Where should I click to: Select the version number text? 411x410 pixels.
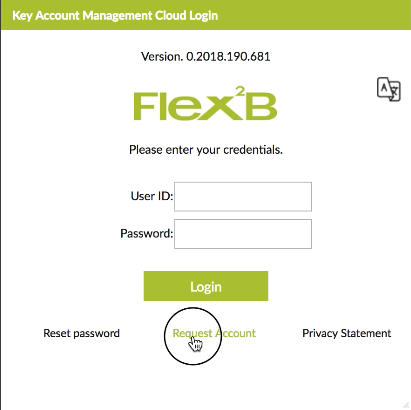[206, 56]
